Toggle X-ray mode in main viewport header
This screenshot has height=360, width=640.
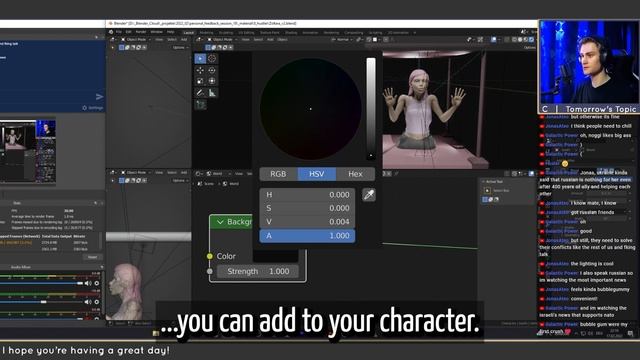pyautogui.click(x=507, y=40)
